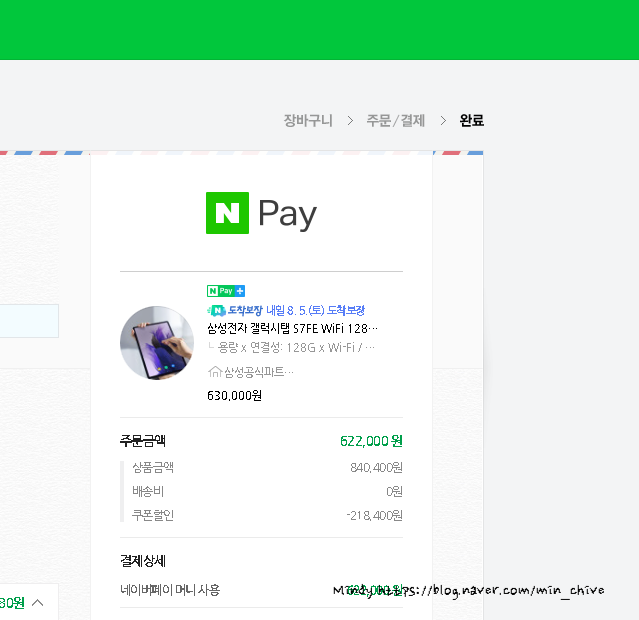Viewport: 639px width, 620px height.
Task: Click the light blue input box on the left
Action: tap(29, 321)
